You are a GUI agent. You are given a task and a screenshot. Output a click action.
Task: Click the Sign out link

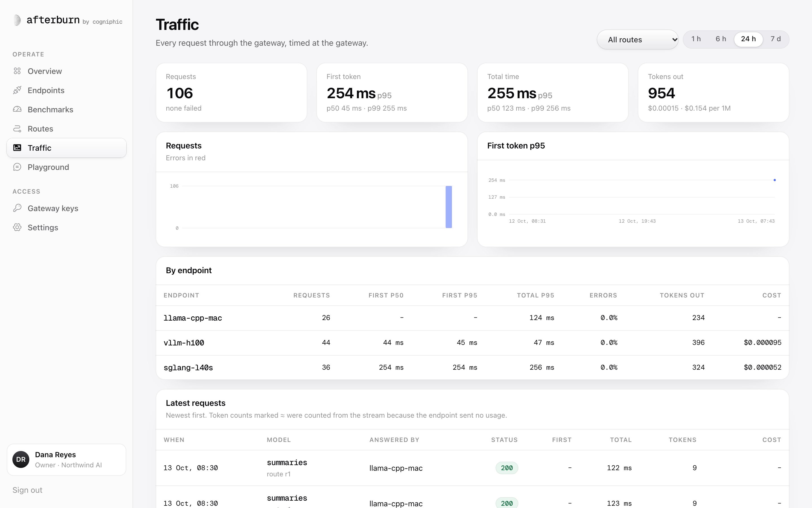coord(28,490)
